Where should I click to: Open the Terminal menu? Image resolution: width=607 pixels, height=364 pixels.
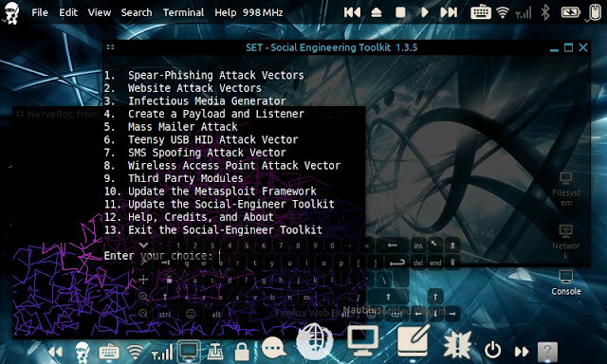[183, 12]
